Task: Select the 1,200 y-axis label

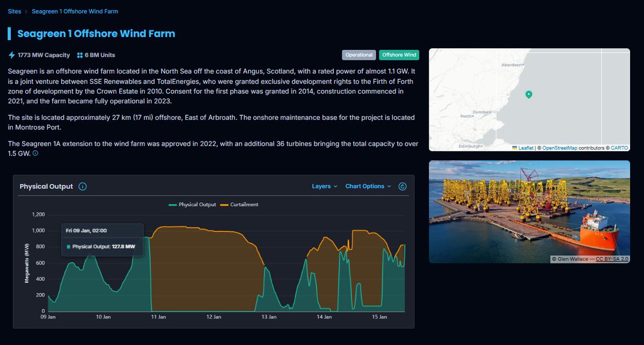Action: [x=39, y=215]
